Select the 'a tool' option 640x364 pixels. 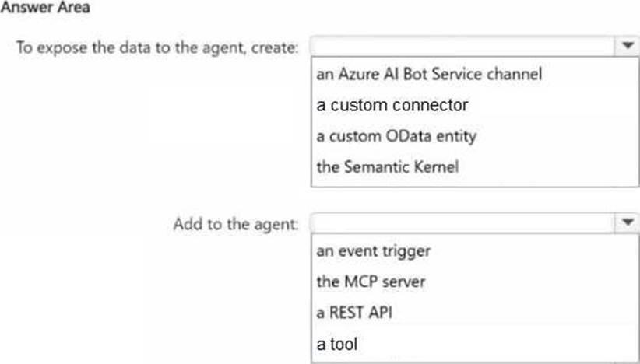pyautogui.click(x=338, y=343)
